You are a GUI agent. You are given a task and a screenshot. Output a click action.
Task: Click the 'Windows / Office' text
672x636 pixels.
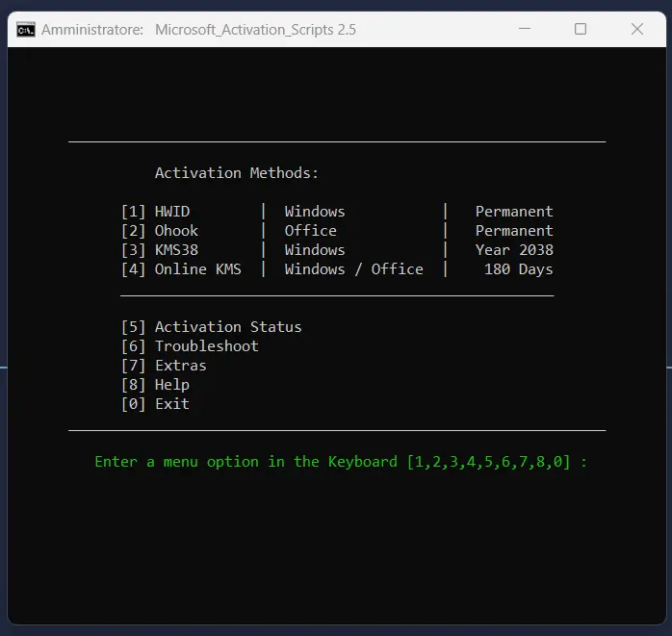pyautogui.click(x=354, y=269)
